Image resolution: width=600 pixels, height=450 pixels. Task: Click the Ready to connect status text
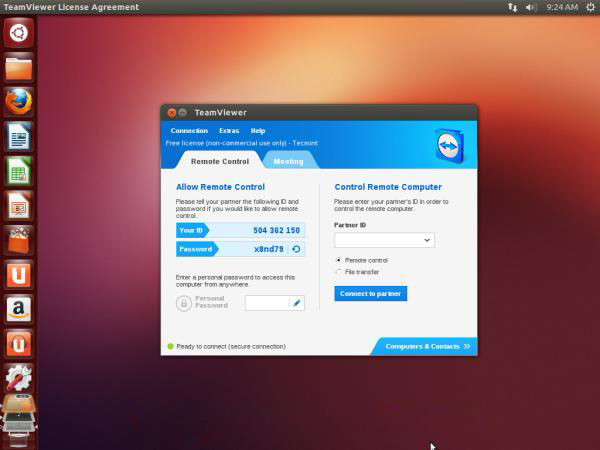pos(231,346)
